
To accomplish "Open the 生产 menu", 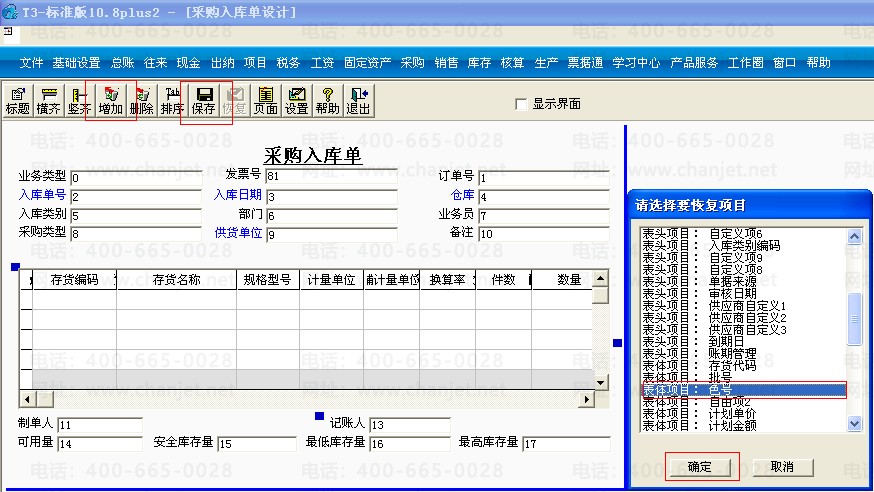I will pos(546,63).
